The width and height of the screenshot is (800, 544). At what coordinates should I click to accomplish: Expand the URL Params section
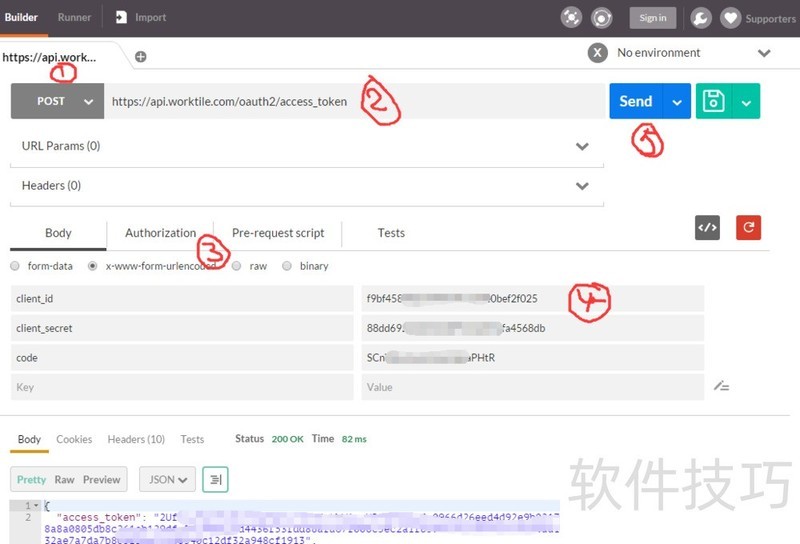pyautogui.click(x=582, y=146)
